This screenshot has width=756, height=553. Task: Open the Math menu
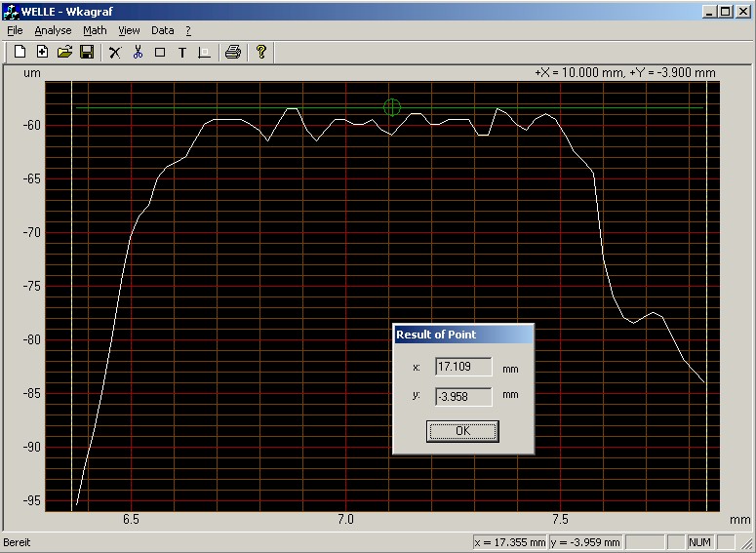[x=95, y=30]
